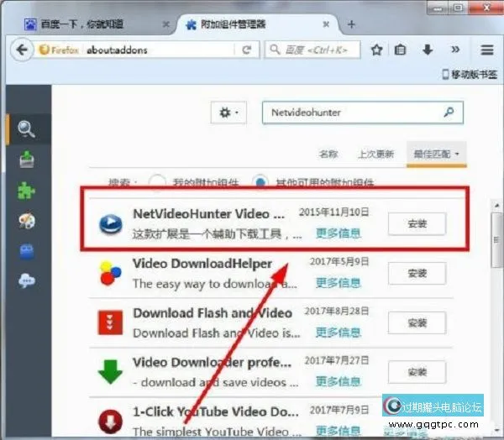This screenshot has height=440, width=504.
Task: Bookmark this page with the star icon
Action: tap(376, 50)
